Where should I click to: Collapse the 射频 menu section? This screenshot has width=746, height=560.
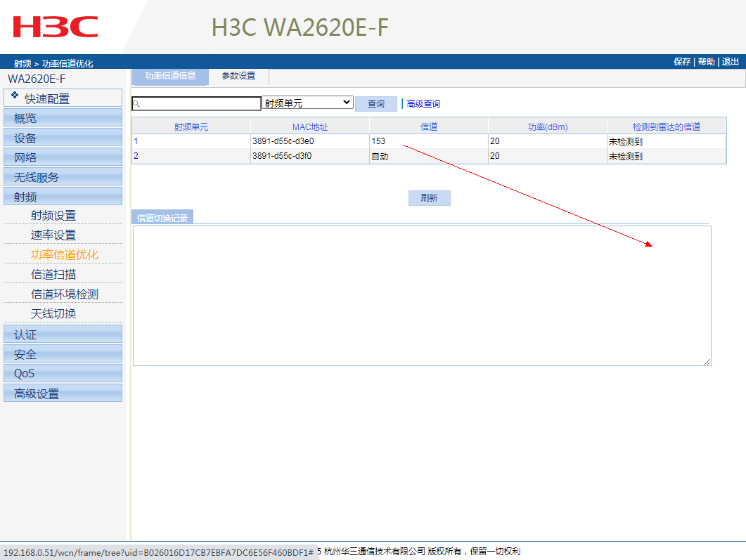coord(63,196)
